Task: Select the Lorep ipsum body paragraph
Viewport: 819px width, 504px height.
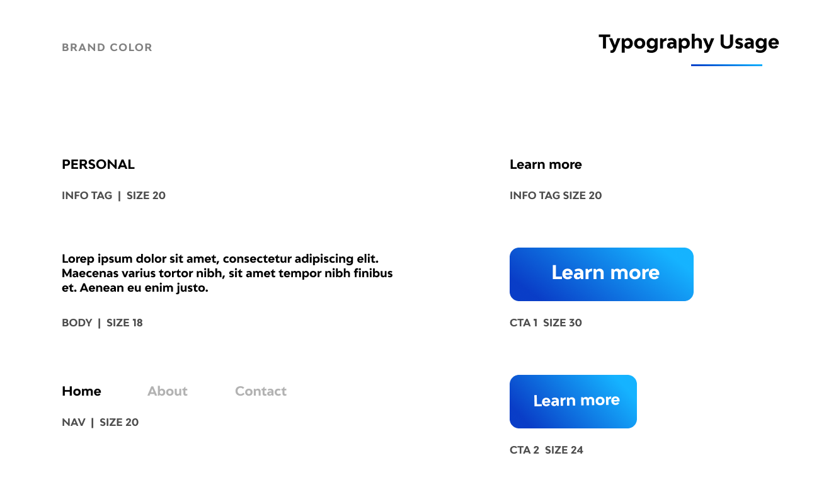Action: (x=227, y=273)
